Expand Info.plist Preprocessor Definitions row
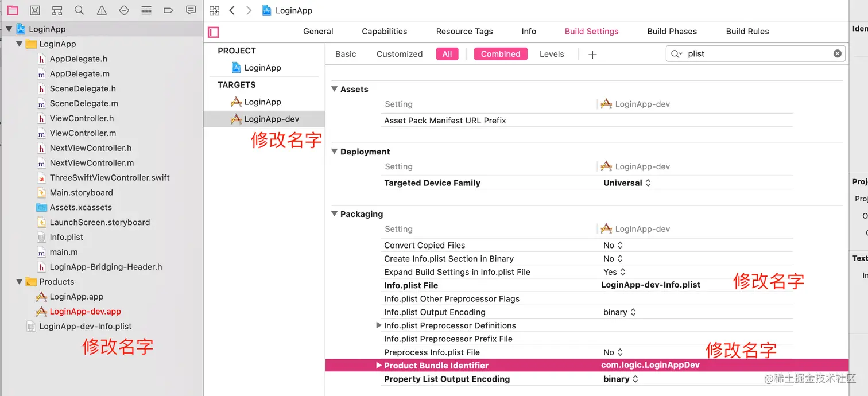The height and width of the screenshot is (396, 868). click(379, 325)
